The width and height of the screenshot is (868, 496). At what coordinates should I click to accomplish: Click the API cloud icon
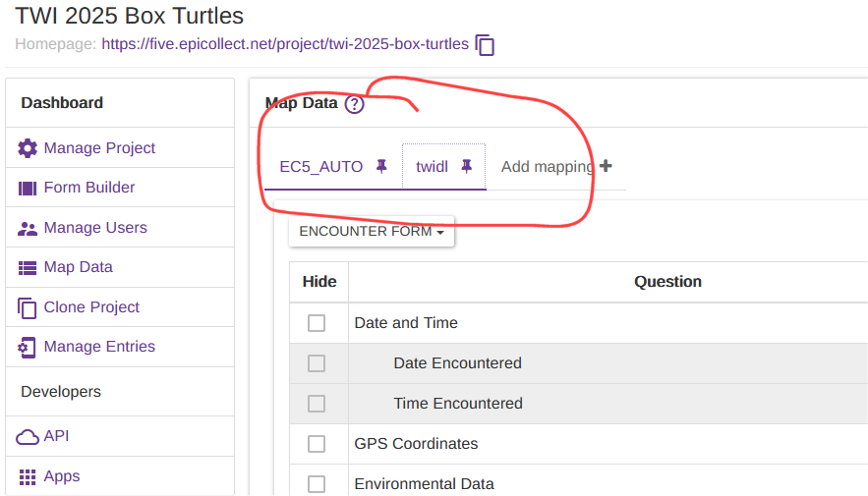[x=28, y=436]
